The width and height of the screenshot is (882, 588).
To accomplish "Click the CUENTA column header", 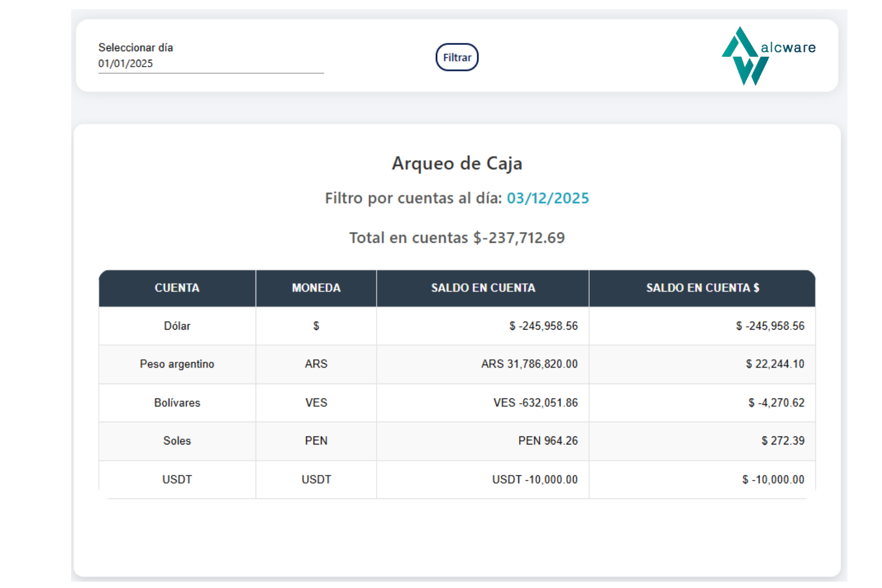I will click(x=177, y=288).
